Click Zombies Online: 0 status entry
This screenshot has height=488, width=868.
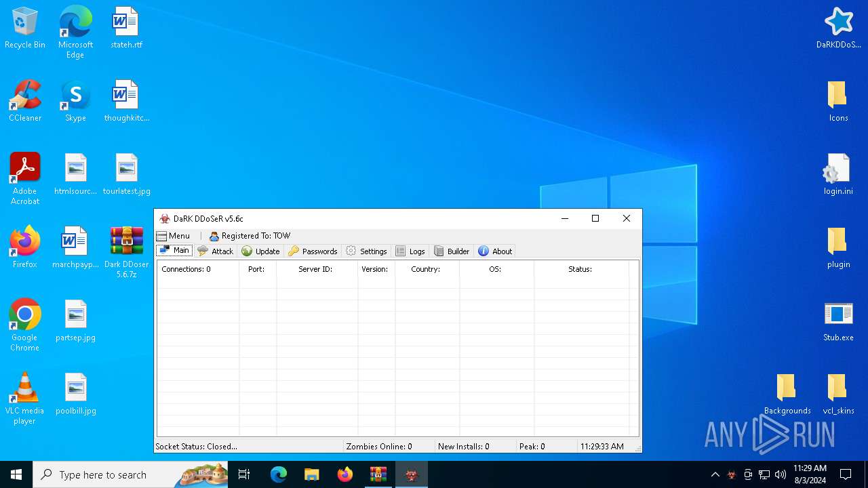(x=379, y=447)
